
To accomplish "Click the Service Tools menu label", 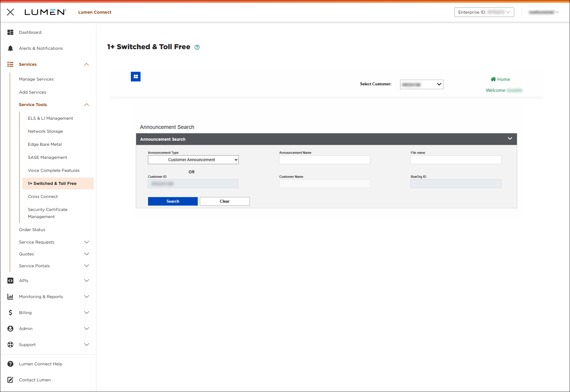I will click(x=33, y=105).
